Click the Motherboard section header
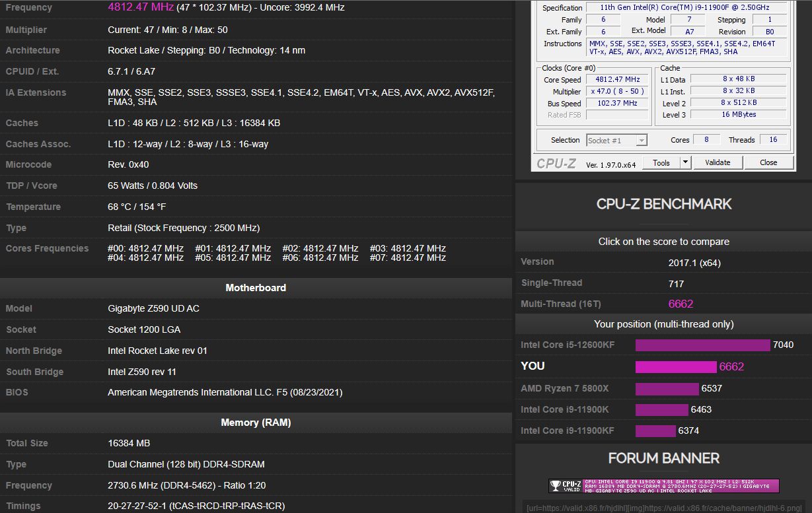Screen dimensions: 812x513 point(256,288)
